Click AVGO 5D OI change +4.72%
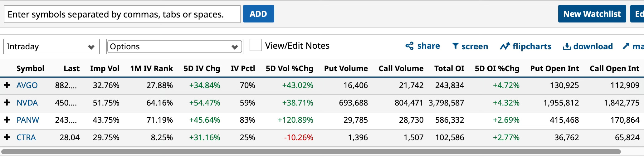 (506, 85)
